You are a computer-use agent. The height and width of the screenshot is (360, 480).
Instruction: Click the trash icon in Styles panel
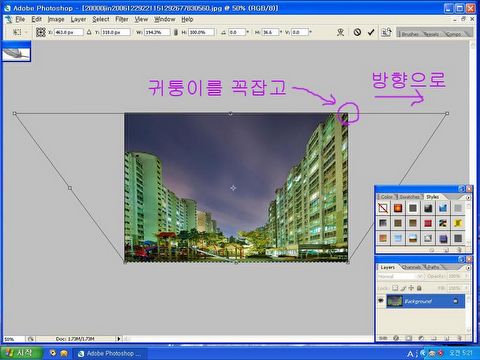[459, 250]
